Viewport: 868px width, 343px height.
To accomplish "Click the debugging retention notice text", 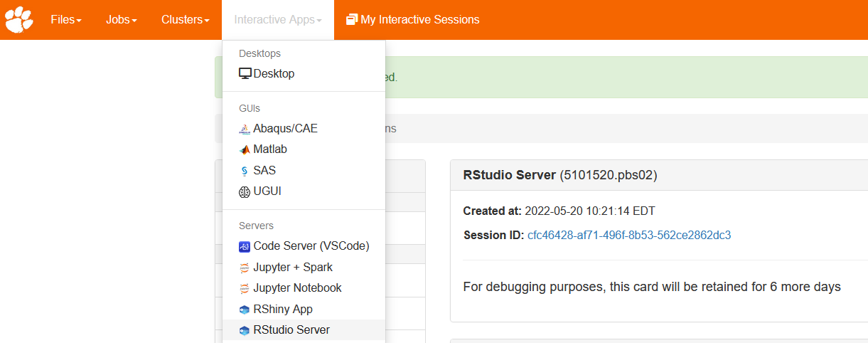I will 652,287.
